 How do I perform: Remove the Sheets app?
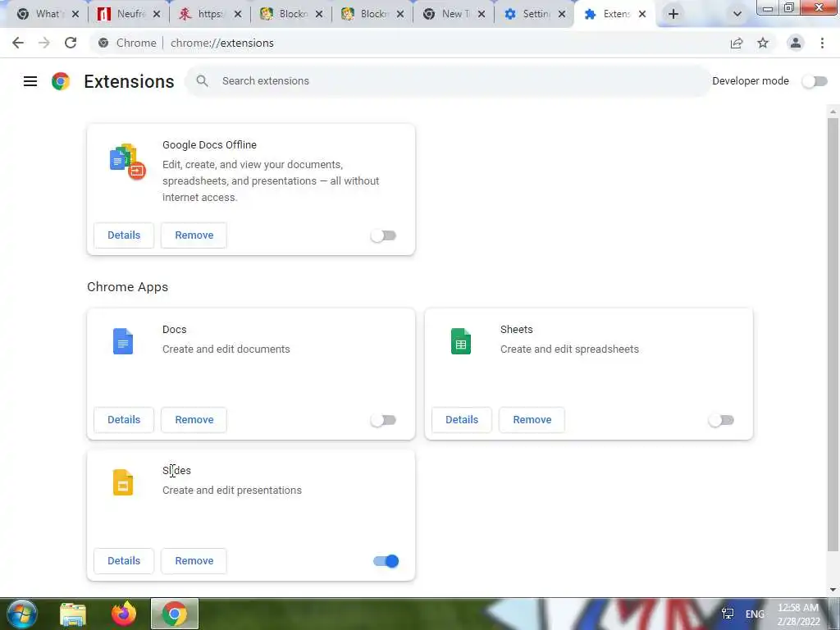532,419
